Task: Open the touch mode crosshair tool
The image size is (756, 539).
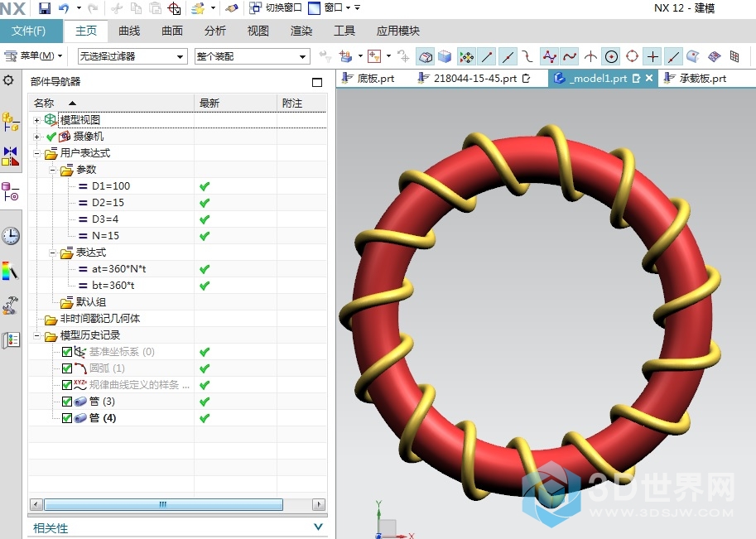Action: click(174, 7)
